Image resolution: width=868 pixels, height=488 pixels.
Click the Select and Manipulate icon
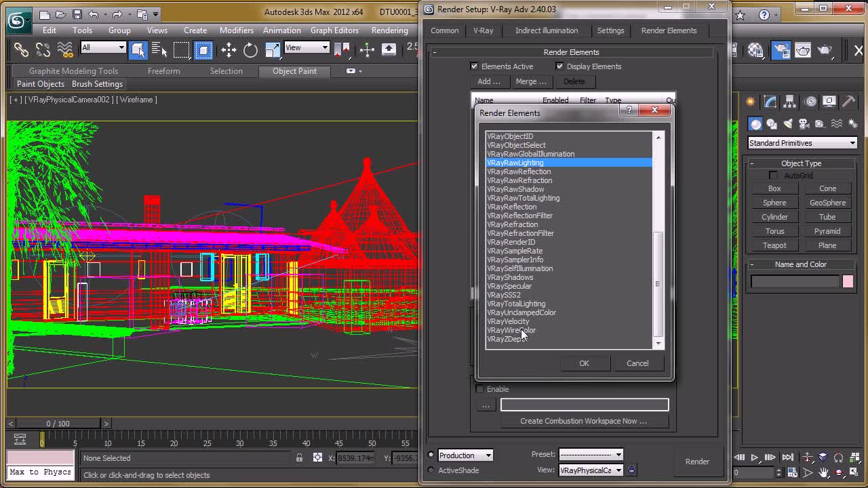[x=367, y=49]
